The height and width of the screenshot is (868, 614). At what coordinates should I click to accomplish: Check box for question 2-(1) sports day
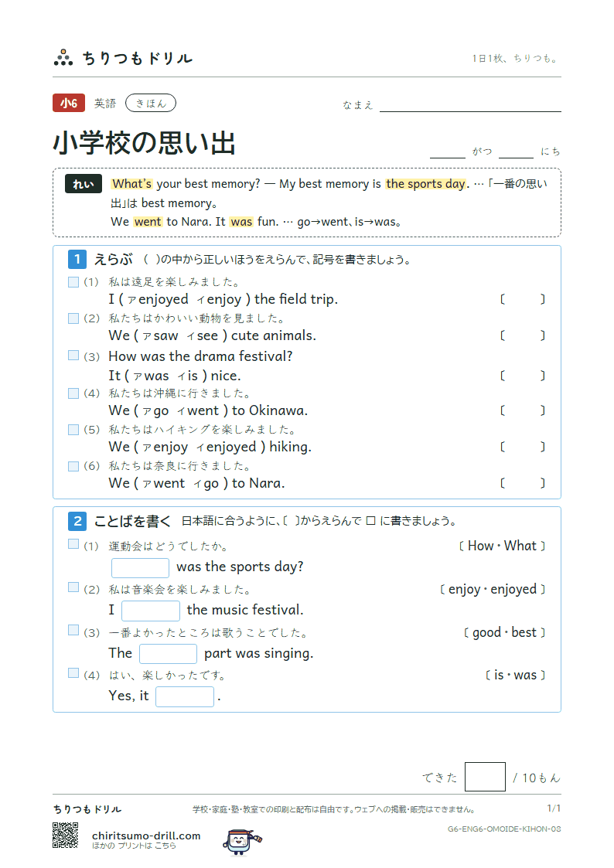(x=73, y=544)
